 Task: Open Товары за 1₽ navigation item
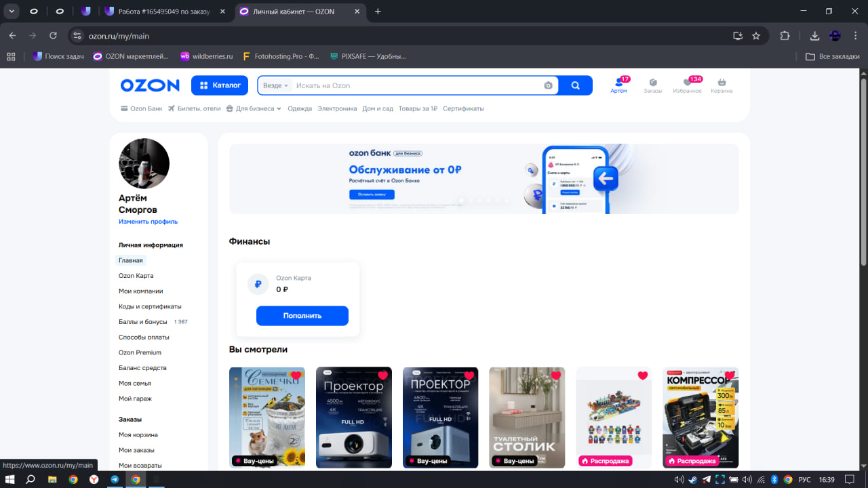[418, 108]
